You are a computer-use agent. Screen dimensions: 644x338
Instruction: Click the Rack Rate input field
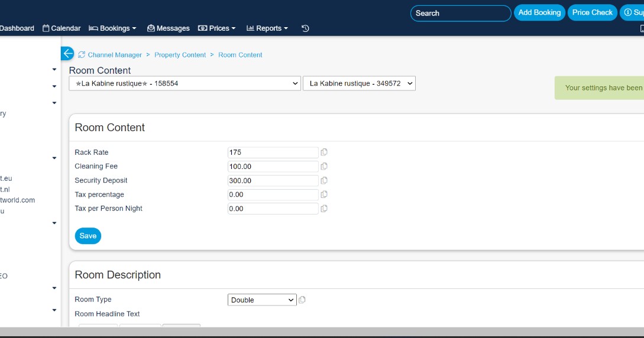point(273,152)
